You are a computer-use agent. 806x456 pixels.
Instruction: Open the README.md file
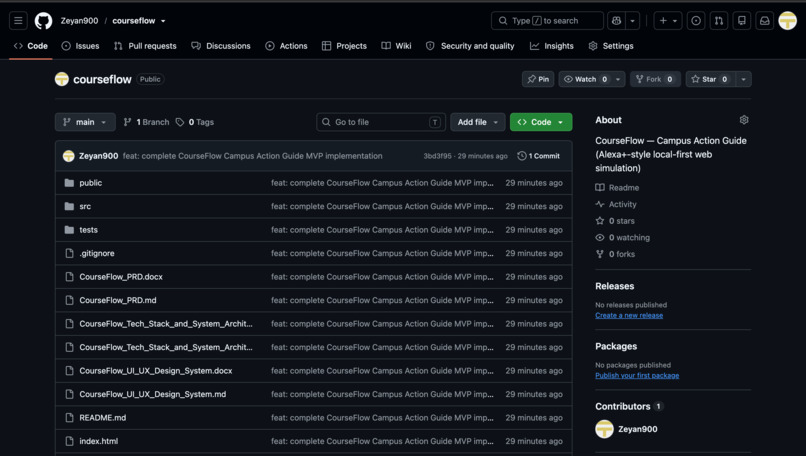[103, 418]
